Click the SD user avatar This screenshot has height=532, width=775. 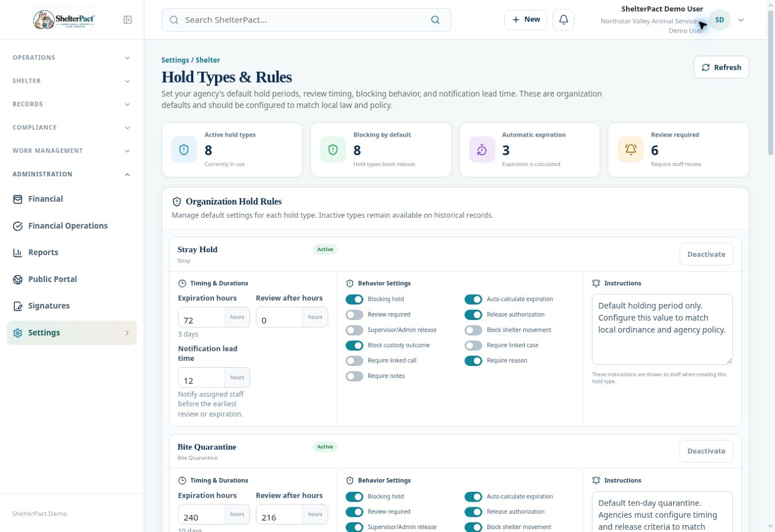(x=719, y=20)
